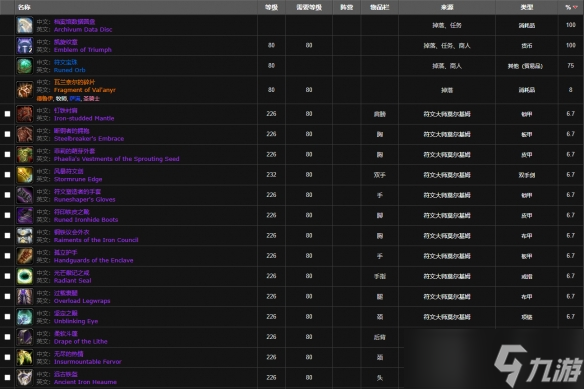
Task: Tick the checkbox for Iron-studded Mantle
Action: 7,114
